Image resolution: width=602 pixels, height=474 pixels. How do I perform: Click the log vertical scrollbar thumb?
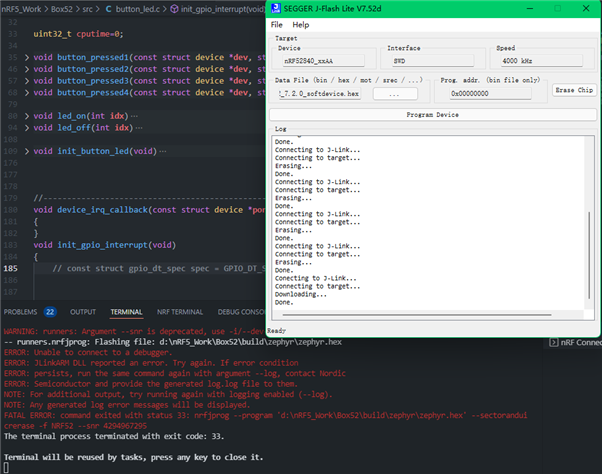589,255
